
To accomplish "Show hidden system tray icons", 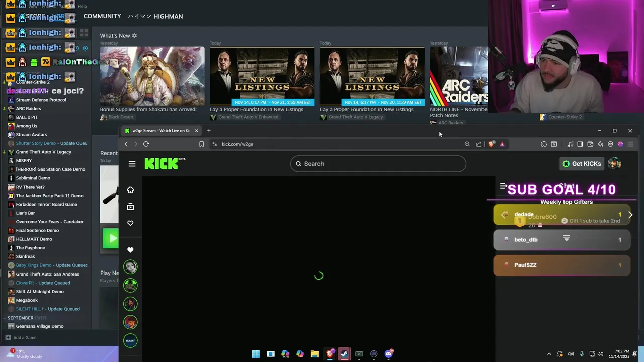I will click(x=549, y=354).
